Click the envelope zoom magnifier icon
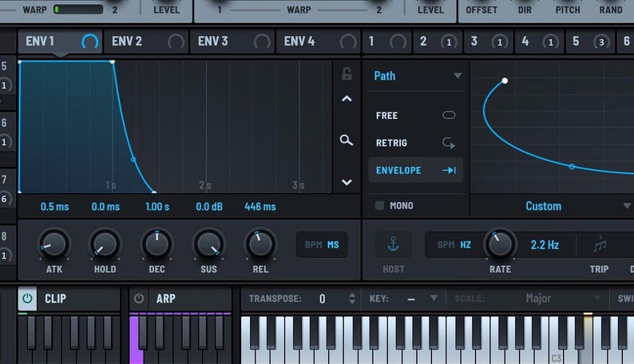 coord(346,140)
